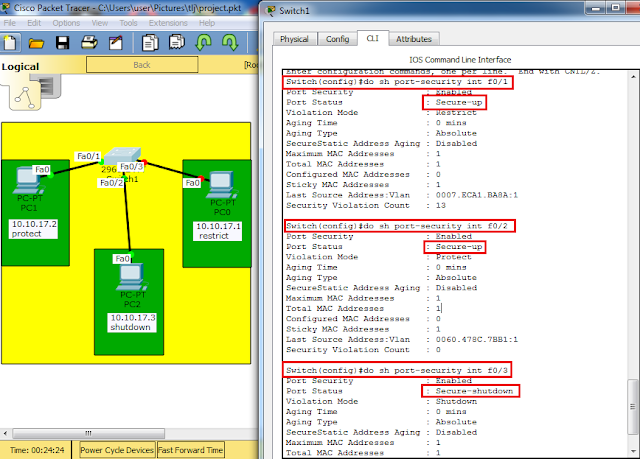The height and width of the screenshot is (459, 640).
Task: Click the MAC address 0007.ECA1.BA8A:1 text
Action: point(476,195)
